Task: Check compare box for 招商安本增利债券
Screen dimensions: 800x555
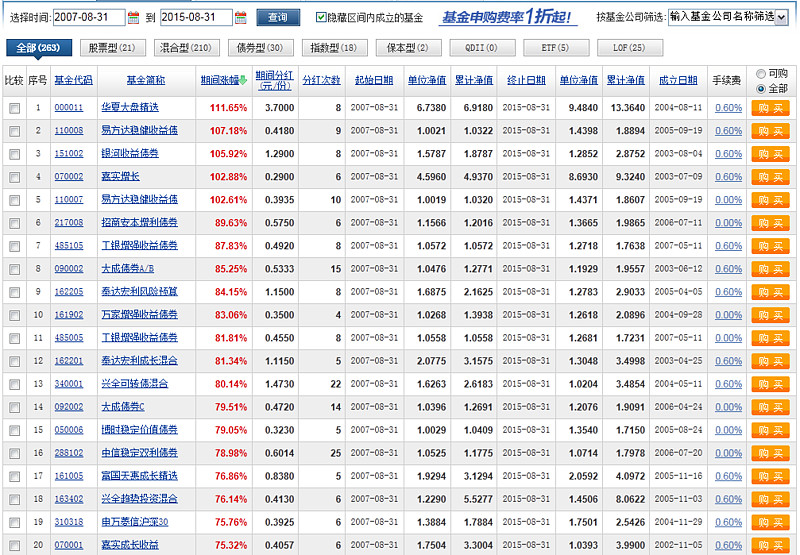Action: [x=15, y=223]
